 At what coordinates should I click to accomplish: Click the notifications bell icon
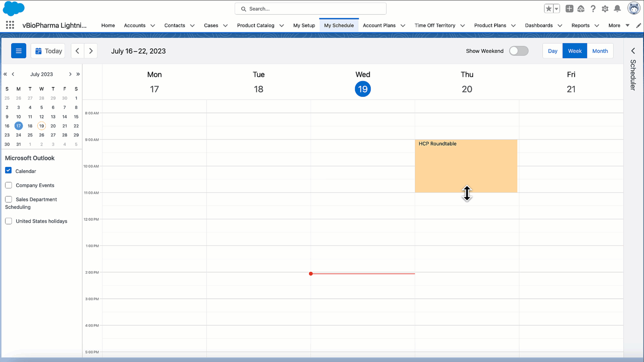pos(617,9)
